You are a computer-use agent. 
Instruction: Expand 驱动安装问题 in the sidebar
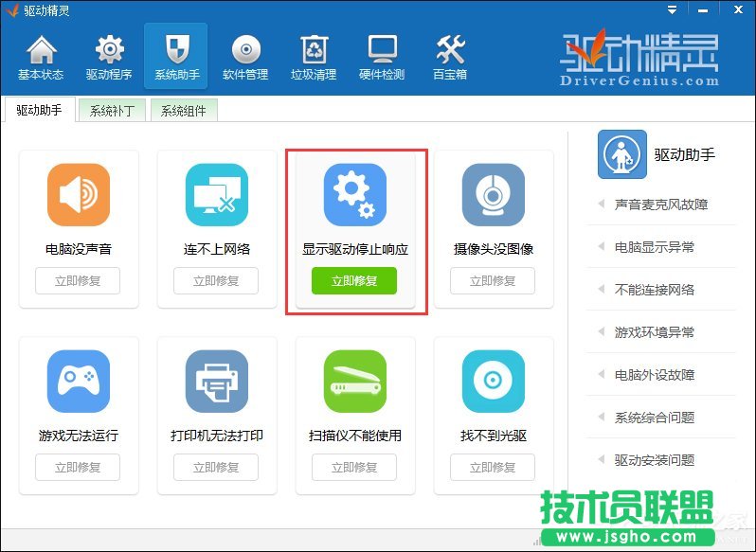tap(654, 460)
